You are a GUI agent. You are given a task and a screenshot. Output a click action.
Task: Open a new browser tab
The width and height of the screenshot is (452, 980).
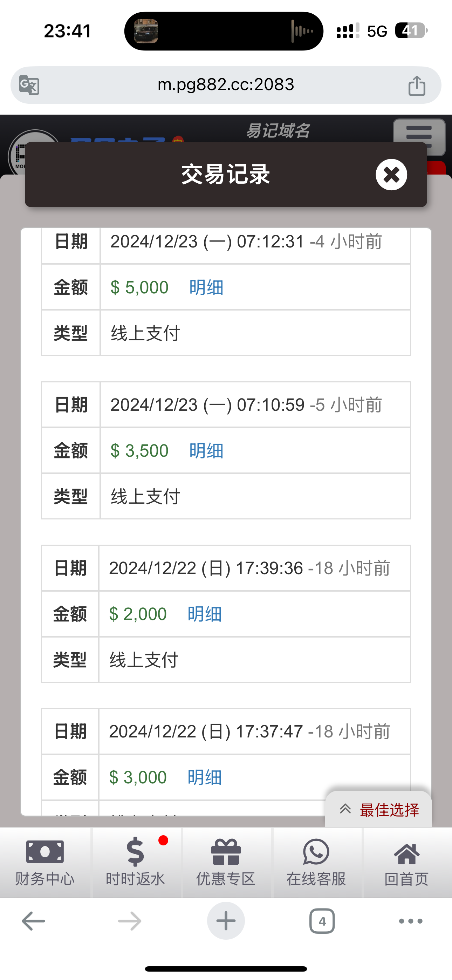[226, 921]
